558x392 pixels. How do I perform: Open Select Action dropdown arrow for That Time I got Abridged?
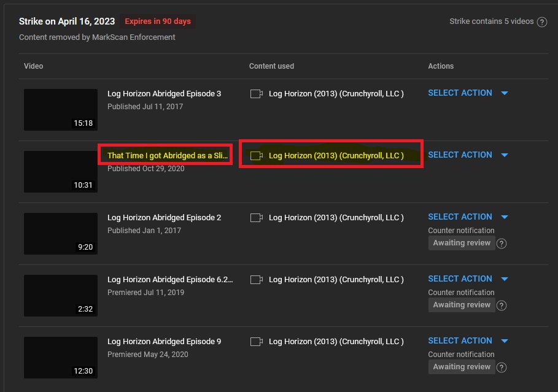coord(504,155)
